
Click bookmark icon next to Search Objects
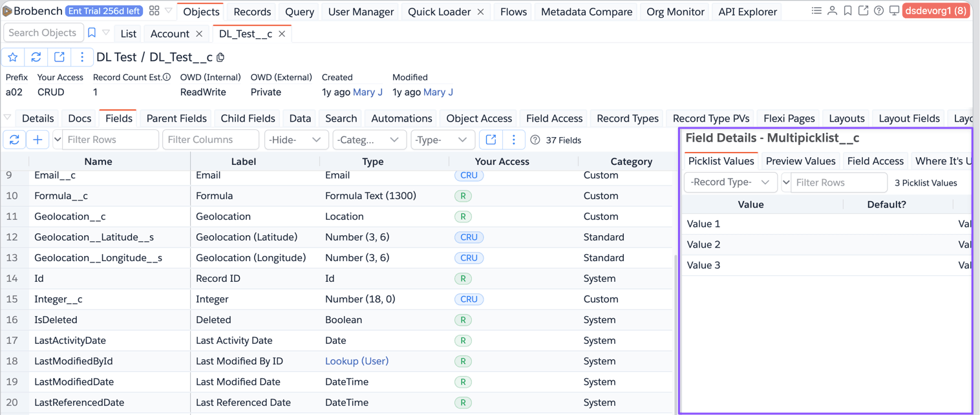(92, 33)
